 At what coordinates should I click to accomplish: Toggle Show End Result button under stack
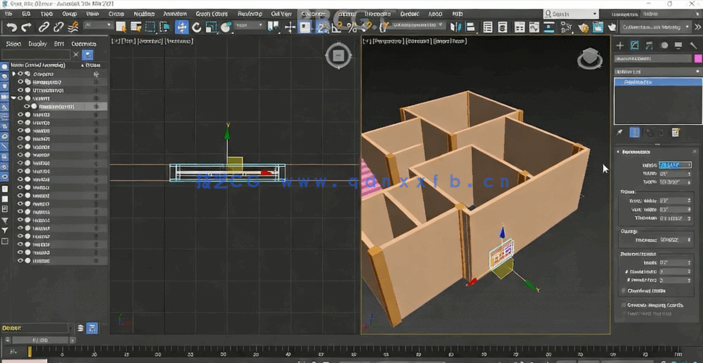pyautogui.click(x=634, y=133)
